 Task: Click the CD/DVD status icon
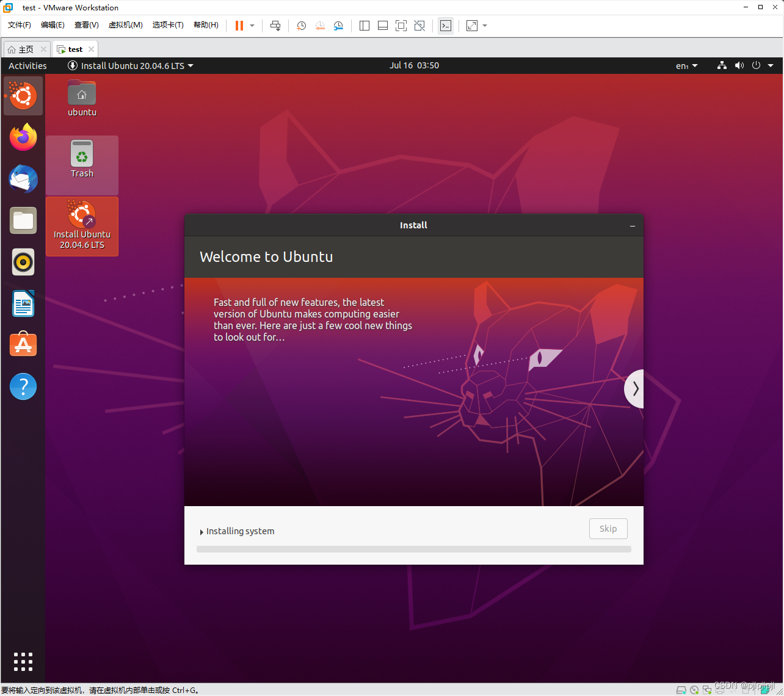point(694,691)
